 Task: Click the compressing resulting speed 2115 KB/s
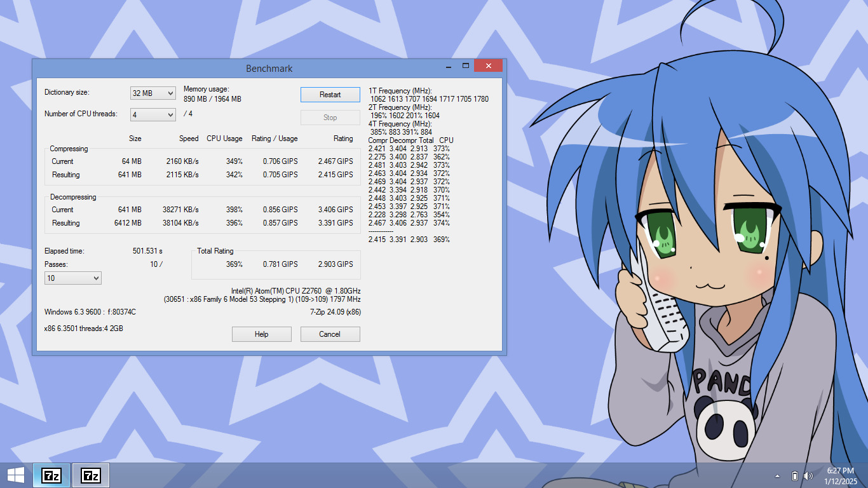[182, 175]
